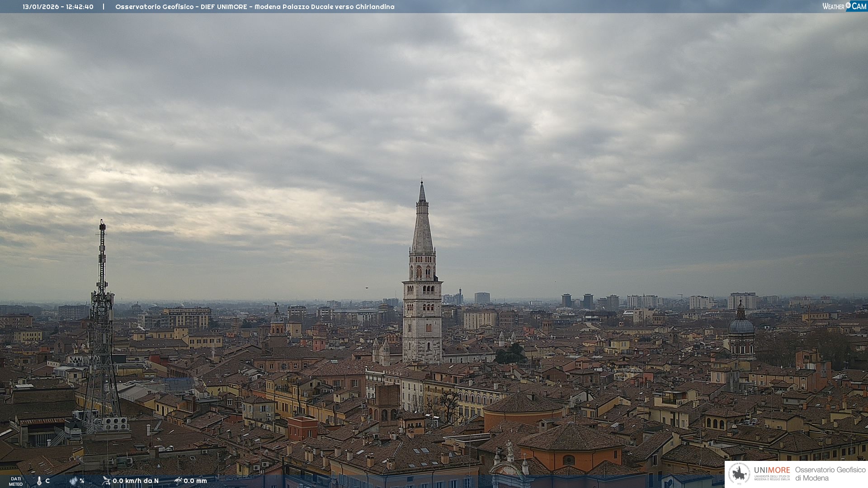This screenshot has height=488, width=868.
Task: Click the 0.0 km/h da N wind reading
Action: [136, 481]
